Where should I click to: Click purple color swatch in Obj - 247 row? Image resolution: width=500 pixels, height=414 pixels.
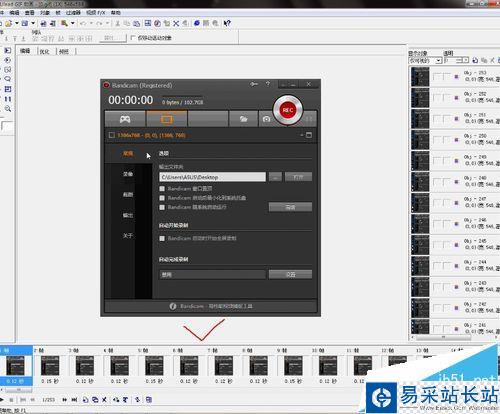pyautogui.click(x=457, y=203)
